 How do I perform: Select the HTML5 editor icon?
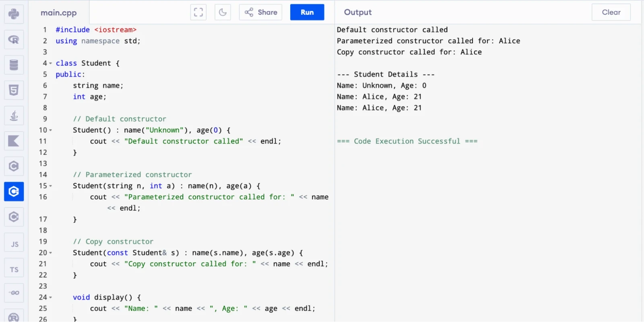pyautogui.click(x=14, y=90)
